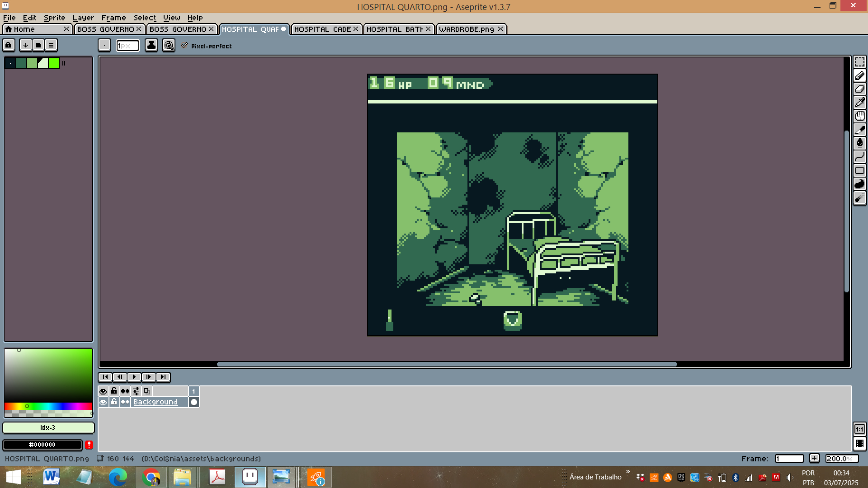Open the palette options menu button
Viewport: 868px width, 488px height.
point(51,45)
